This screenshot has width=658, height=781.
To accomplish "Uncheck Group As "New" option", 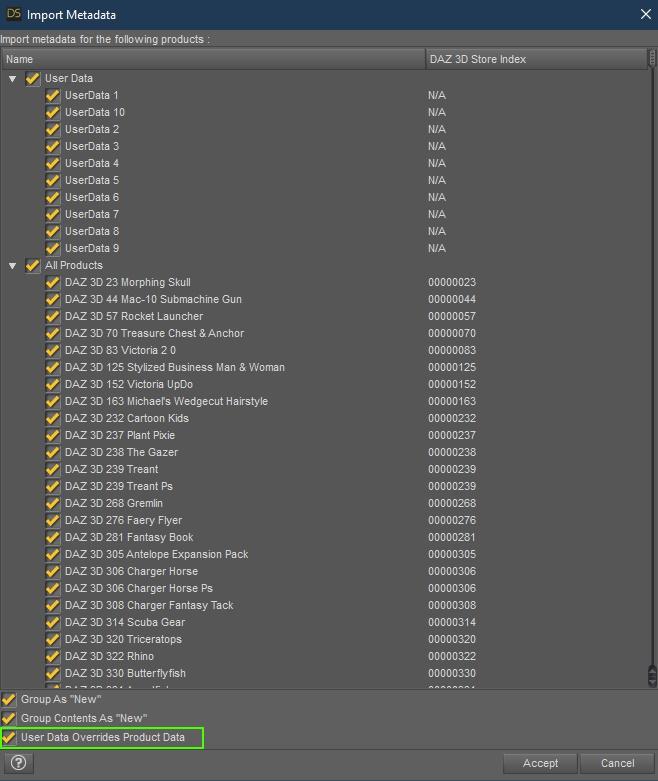I will 8,699.
